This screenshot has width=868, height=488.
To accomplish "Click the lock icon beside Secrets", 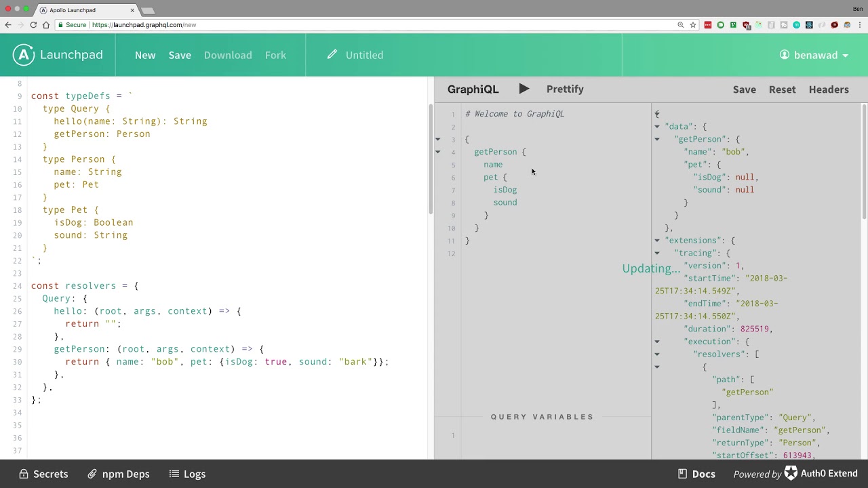I will 24,474.
